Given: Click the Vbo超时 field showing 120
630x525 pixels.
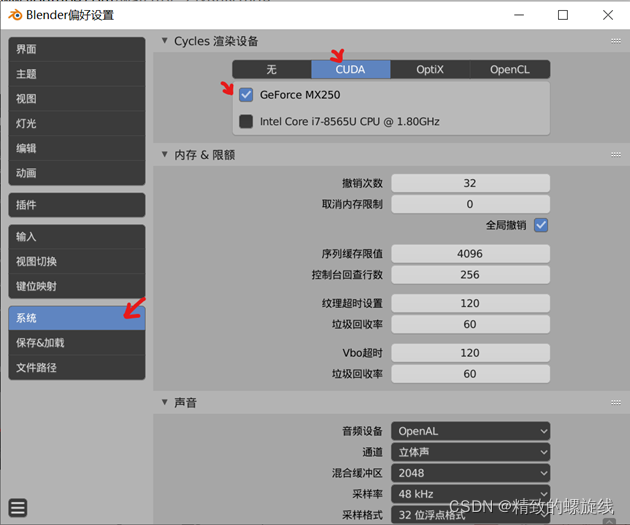Looking at the screenshot, I should click(470, 353).
